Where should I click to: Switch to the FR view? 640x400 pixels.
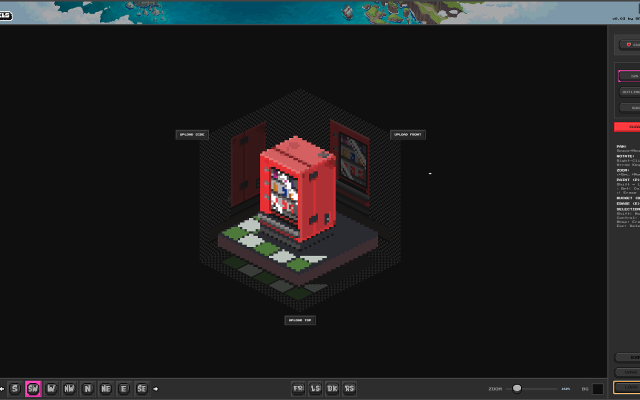[x=298, y=389]
